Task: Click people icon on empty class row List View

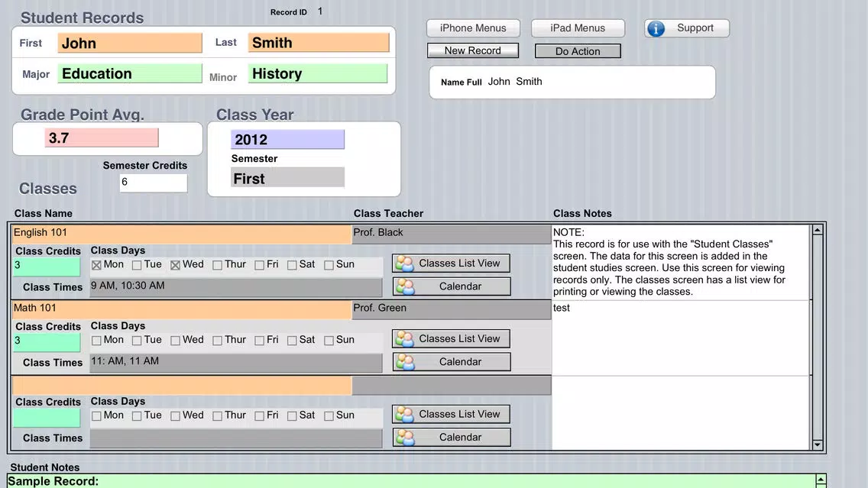Action: pyautogui.click(x=405, y=414)
